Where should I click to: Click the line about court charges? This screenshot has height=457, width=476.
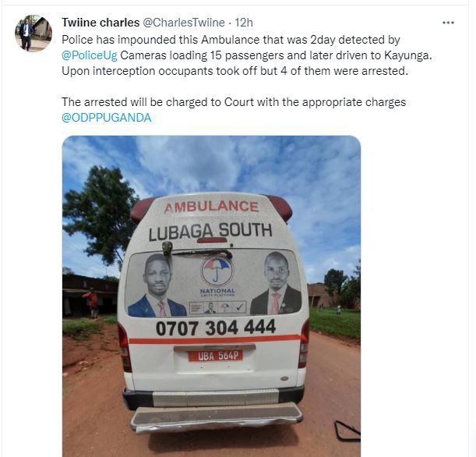[x=234, y=102]
